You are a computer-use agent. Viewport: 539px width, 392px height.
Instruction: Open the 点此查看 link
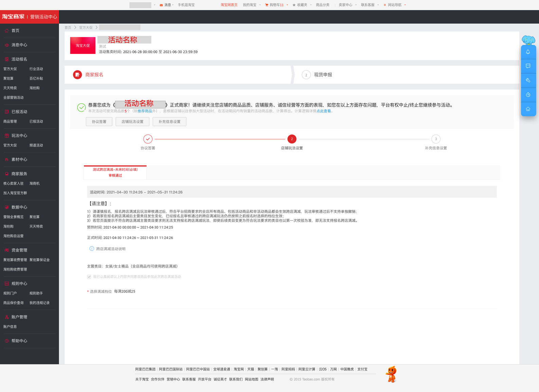[x=324, y=111]
